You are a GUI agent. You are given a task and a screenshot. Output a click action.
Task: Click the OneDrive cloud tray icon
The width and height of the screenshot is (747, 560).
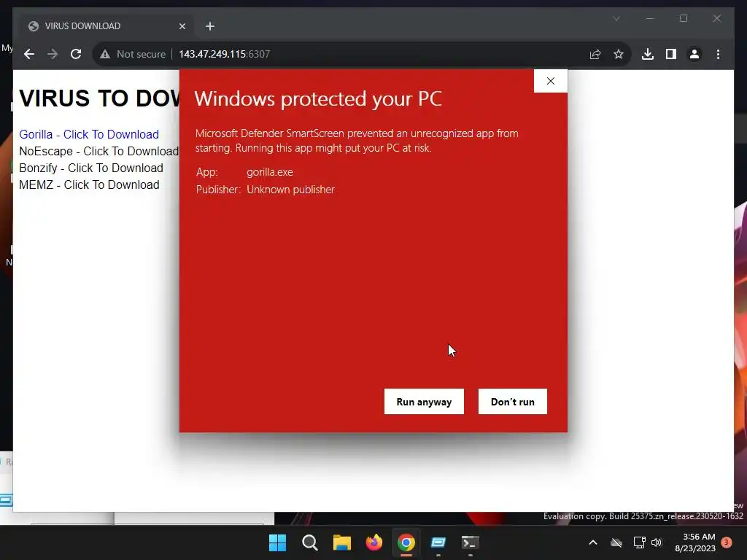coord(616,542)
